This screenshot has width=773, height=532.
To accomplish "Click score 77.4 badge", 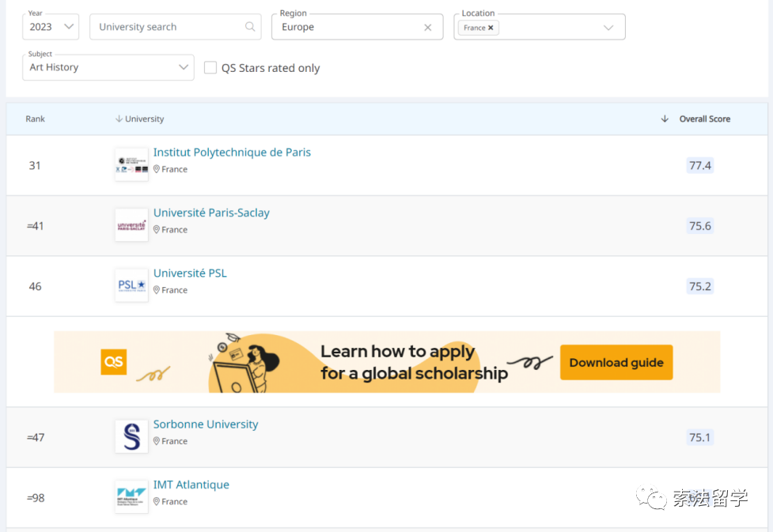I will pyautogui.click(x=700, y=165).
